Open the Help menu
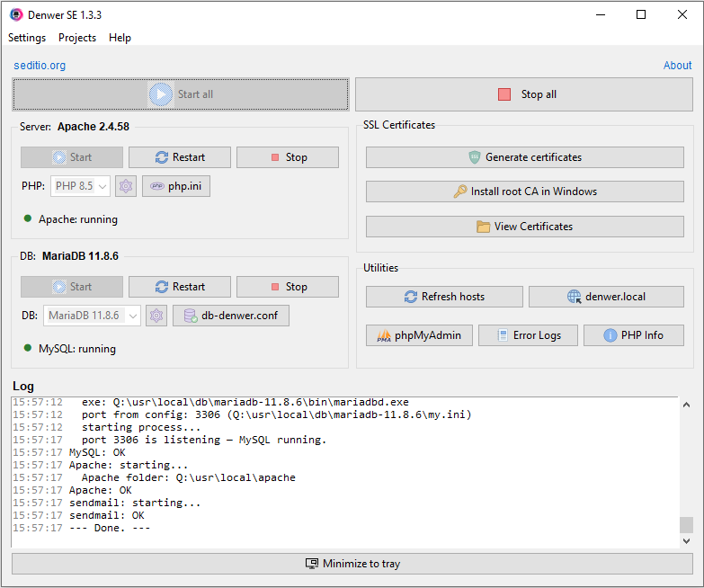Viewport: 704px width, 588px height. click(x=120, y=38)
